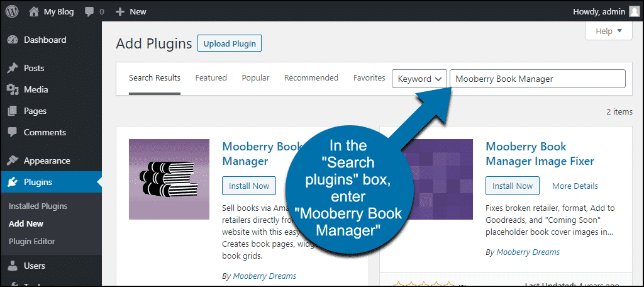
Task: Click the home icon beside My Blog
Action: (x=34, y=11)
